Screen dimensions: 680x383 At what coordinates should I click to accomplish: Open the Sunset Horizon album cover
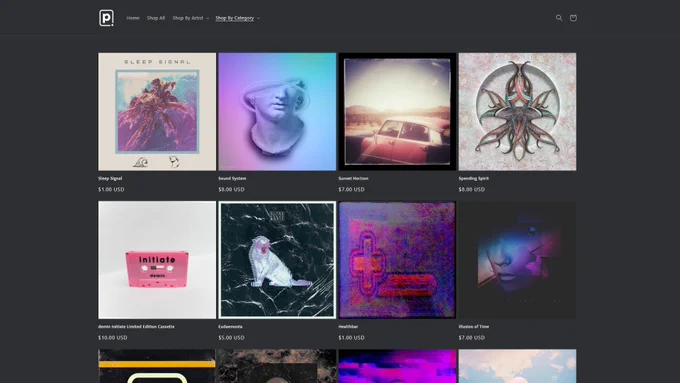tap(397, 111)
